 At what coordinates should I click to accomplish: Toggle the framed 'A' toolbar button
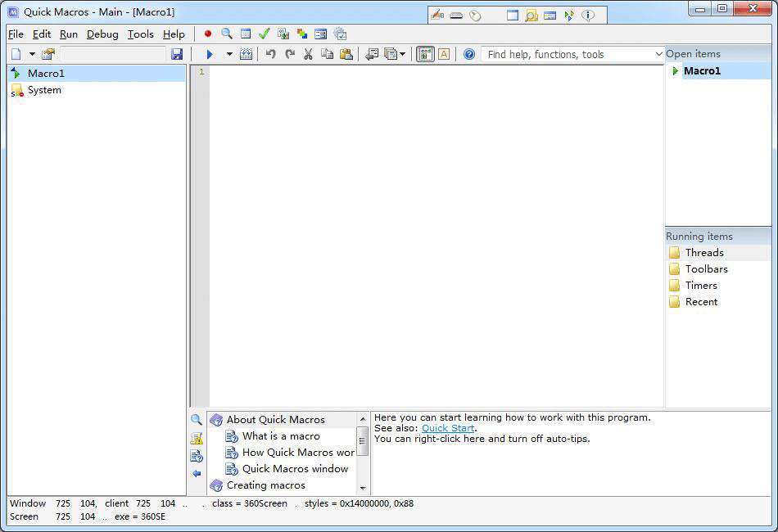coord(444,54)
